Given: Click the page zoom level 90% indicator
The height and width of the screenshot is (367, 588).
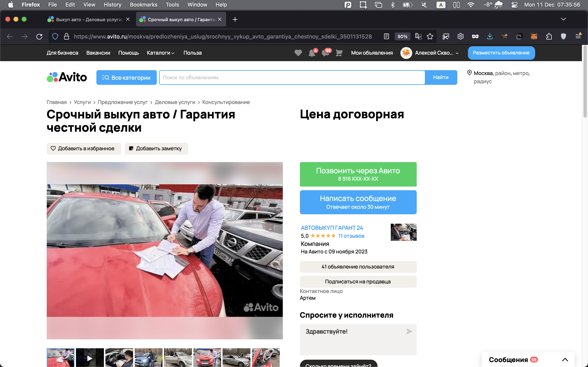Looking at the screenshot, I should pyautogui.click(x=402, y=36).
